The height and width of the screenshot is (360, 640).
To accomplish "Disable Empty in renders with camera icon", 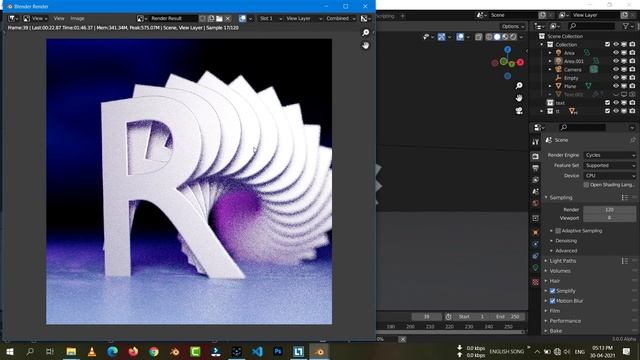I will point(632,78).
